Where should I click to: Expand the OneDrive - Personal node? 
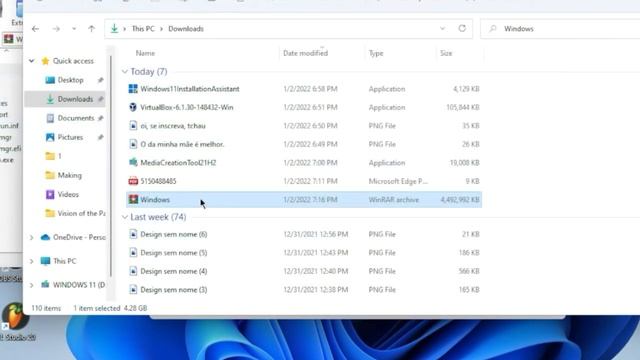(31, 238)
